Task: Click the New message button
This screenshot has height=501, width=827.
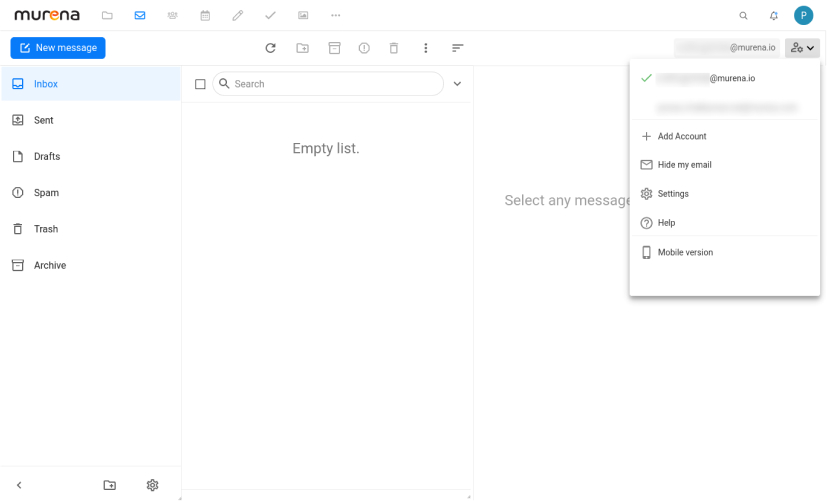Action: 58,48
